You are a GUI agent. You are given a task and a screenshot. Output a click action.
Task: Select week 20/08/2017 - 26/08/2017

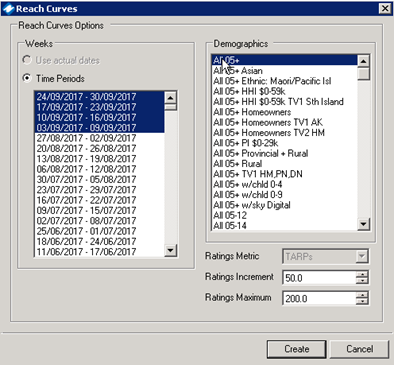pos(99,148)
